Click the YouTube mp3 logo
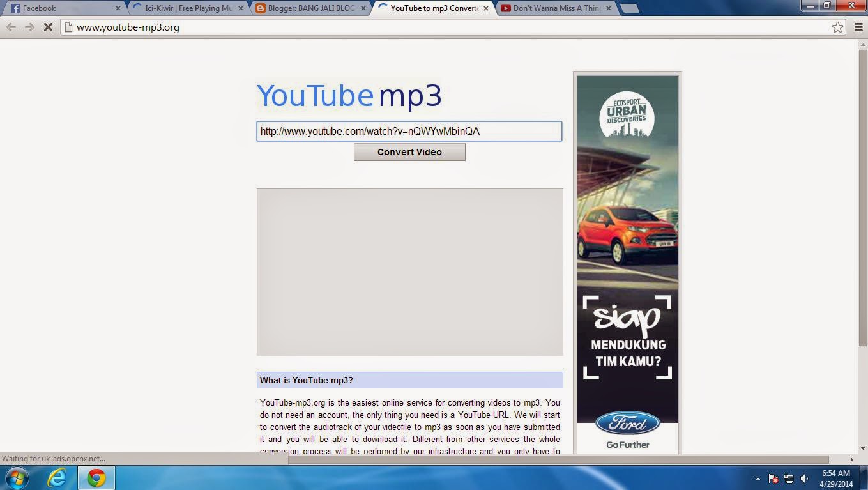 (x=349, y=96)
